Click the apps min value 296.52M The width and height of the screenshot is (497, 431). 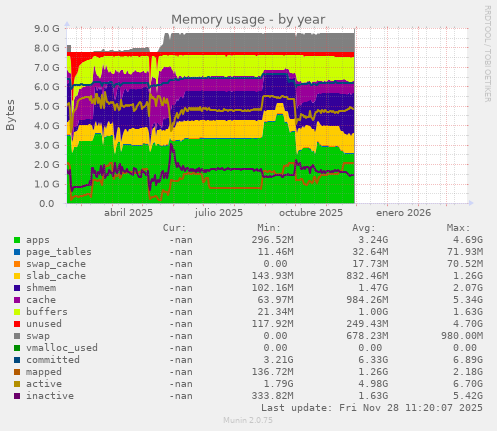(272, 240)
